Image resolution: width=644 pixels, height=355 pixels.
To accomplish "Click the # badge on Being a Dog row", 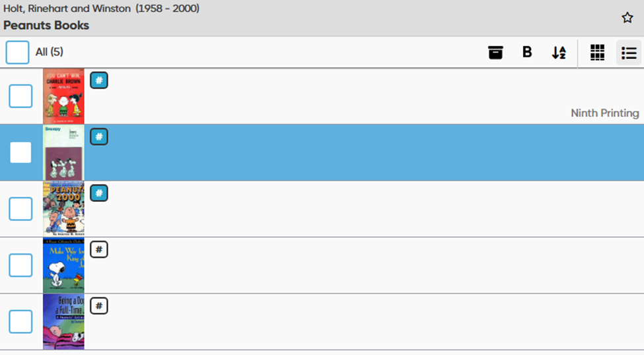I will 98,306.
